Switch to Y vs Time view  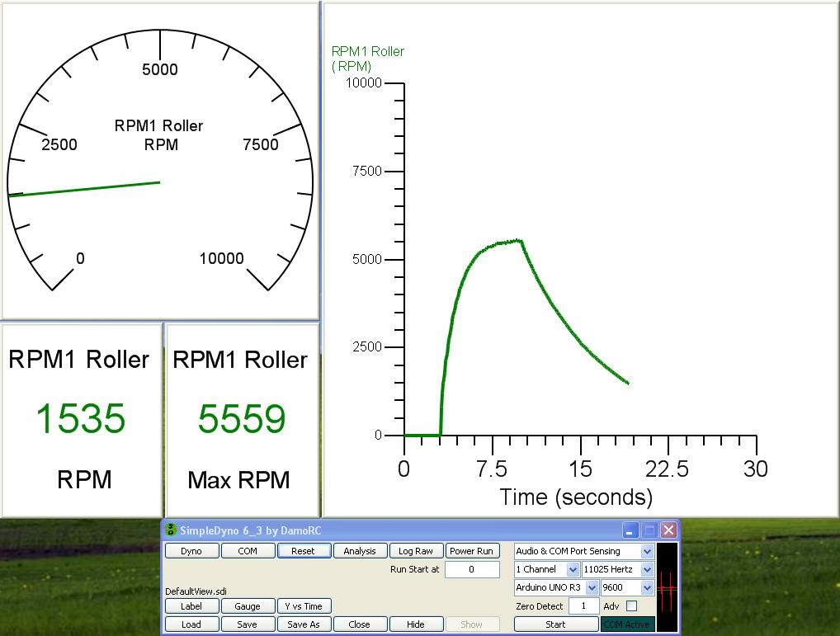(x=304, y=605)
